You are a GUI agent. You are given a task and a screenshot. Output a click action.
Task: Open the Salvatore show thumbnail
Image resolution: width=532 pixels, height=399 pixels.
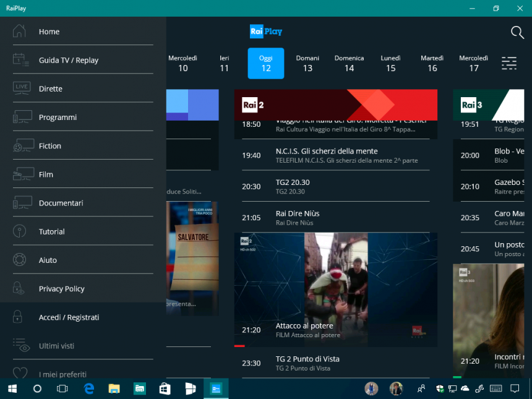[x=192, y=259]
